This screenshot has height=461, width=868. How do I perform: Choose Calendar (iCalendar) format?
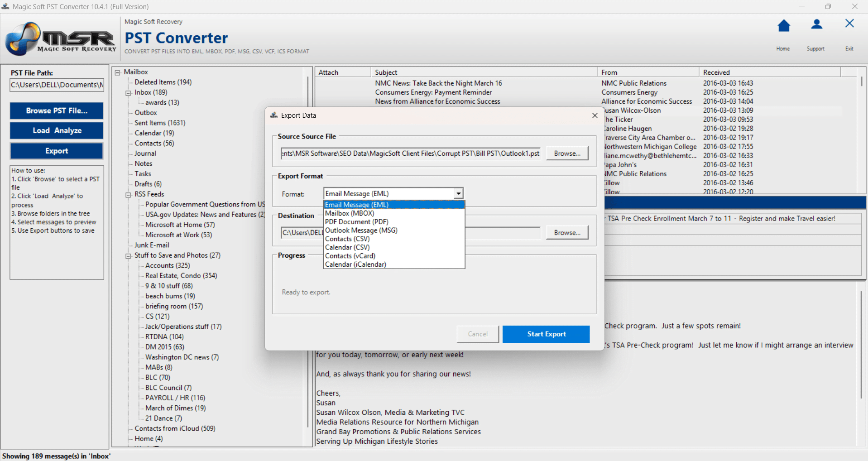click(394, 264)
